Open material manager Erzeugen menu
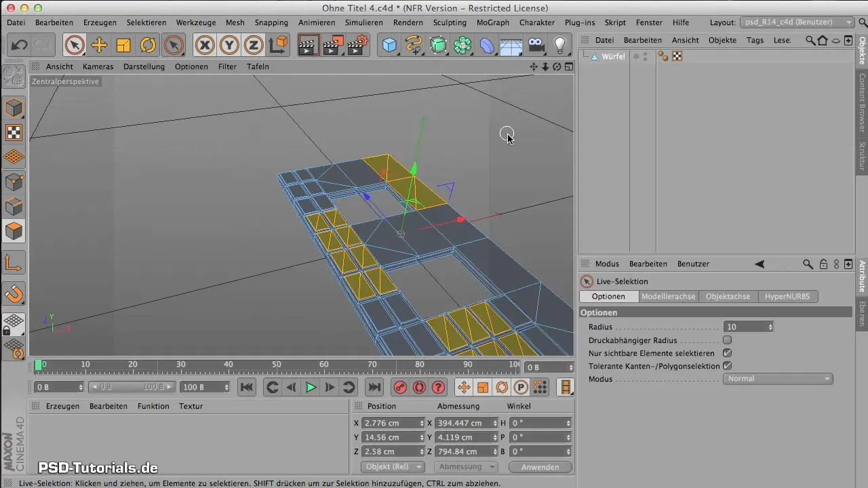The image size is (868, 488). (x=62, y=406)
